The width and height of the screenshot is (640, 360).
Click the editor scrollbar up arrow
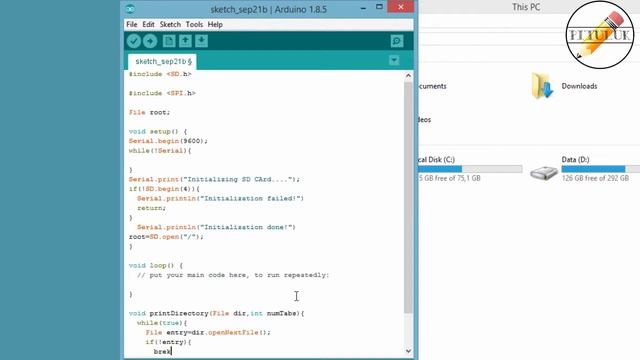[408, 76]
